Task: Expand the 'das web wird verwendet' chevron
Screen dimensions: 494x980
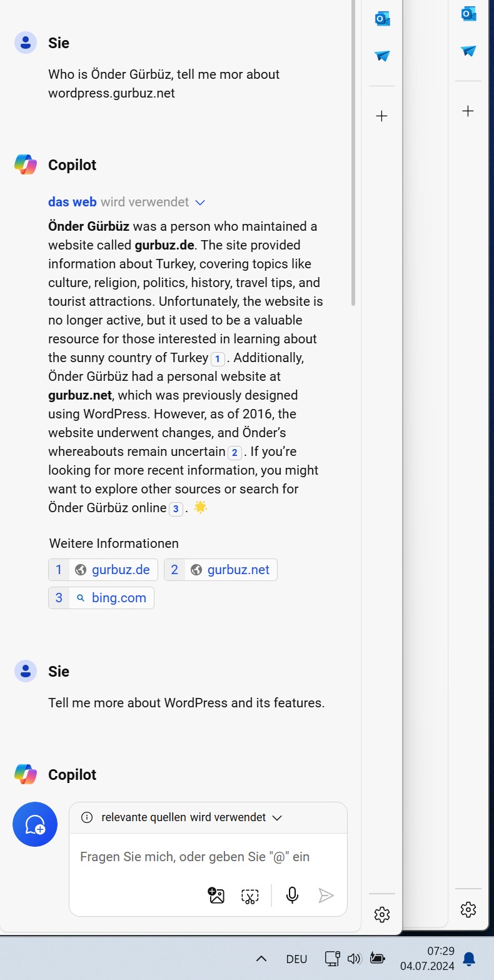Action: pos(200,202)
